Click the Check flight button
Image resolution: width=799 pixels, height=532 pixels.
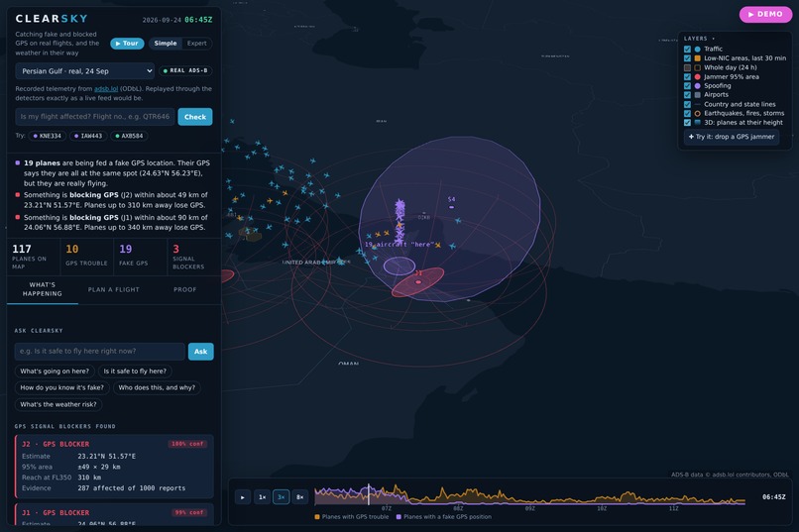pyautogui.click(x=195, y=117)
